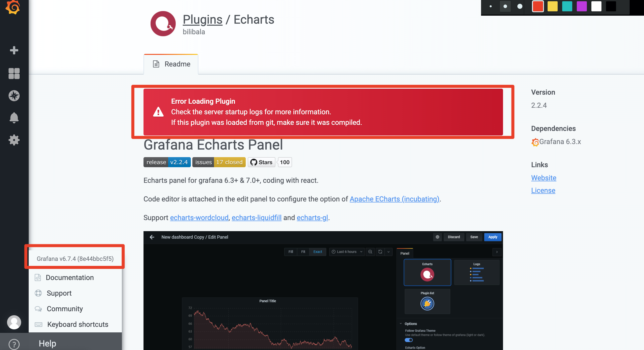Click the release v2.2.4 badge

click(x=167, y=162)
